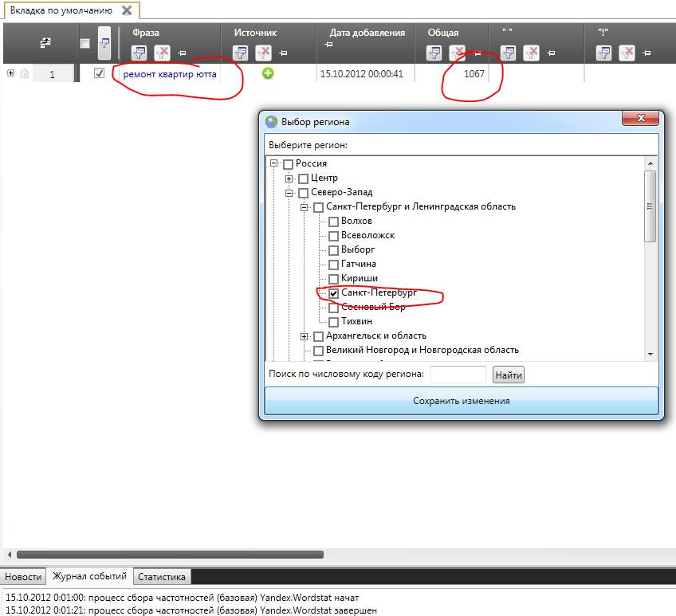Click the region tree scroll down arrow
676x616 pixels.
click(x=650, y=355)
